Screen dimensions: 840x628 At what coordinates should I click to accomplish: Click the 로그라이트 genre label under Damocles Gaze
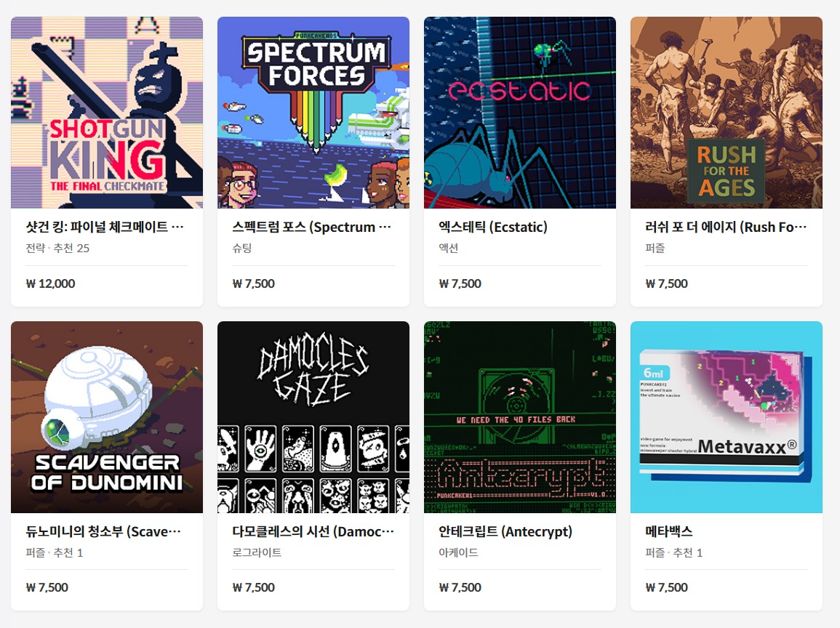pos(257,552)
